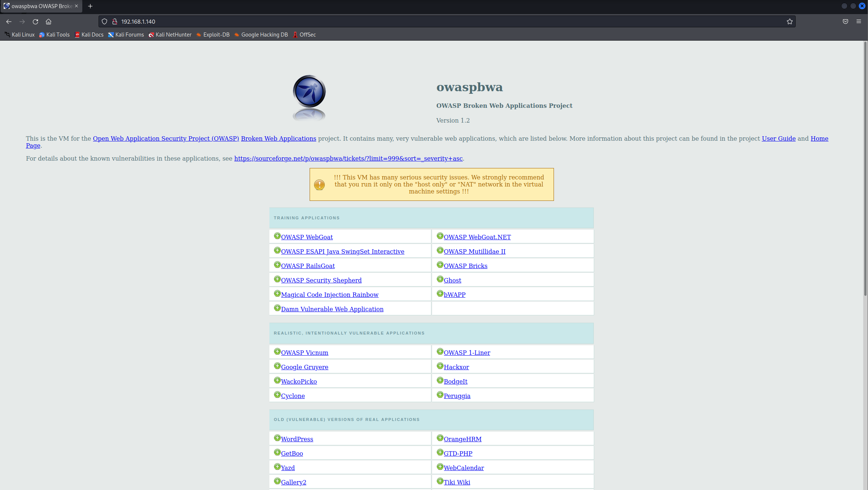Expand details for OWASP Mutillidae II

click(440, 250)
